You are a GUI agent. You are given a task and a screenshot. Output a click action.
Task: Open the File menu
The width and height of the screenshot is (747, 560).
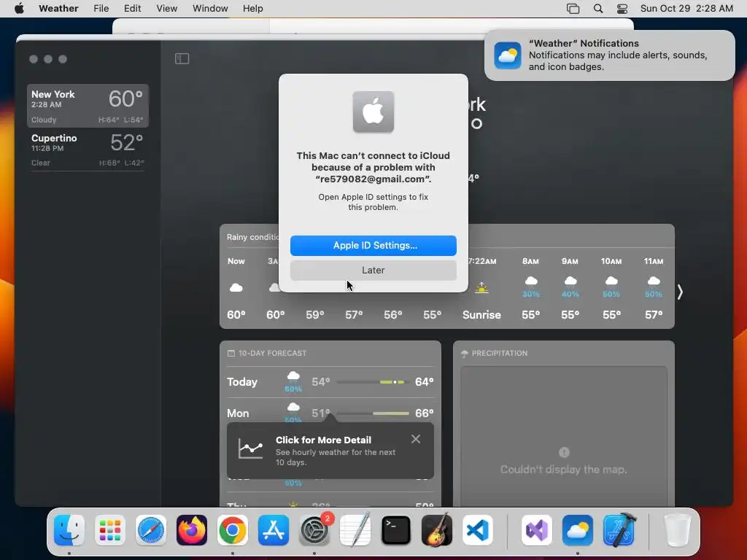[101, 9]
